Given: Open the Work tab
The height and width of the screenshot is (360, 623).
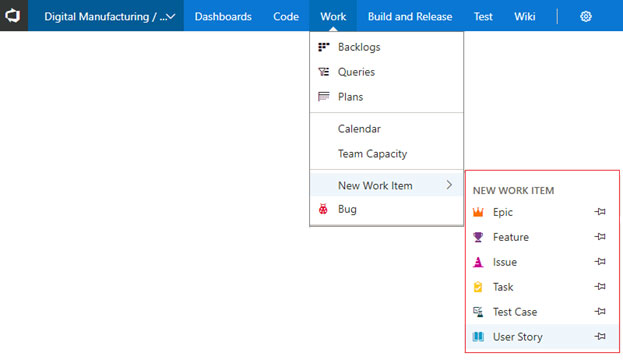Looking at the screenshot, I should [333, 16].
